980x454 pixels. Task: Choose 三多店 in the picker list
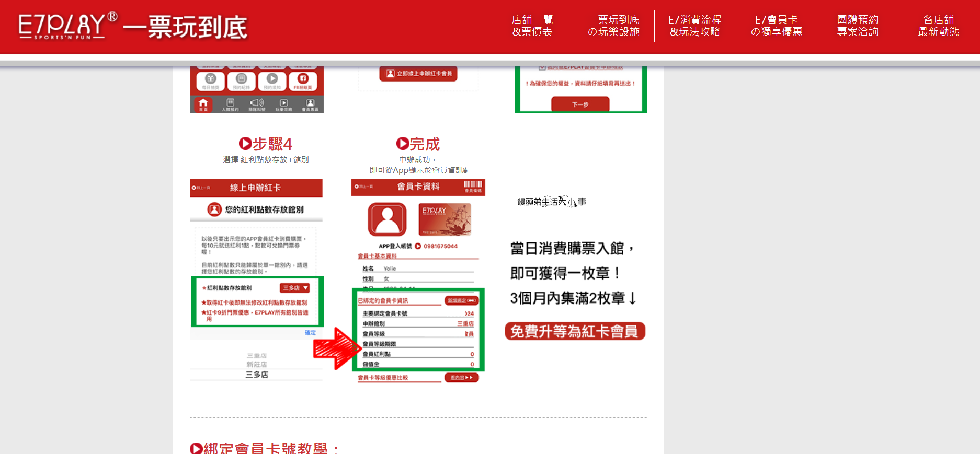(257, 375)
